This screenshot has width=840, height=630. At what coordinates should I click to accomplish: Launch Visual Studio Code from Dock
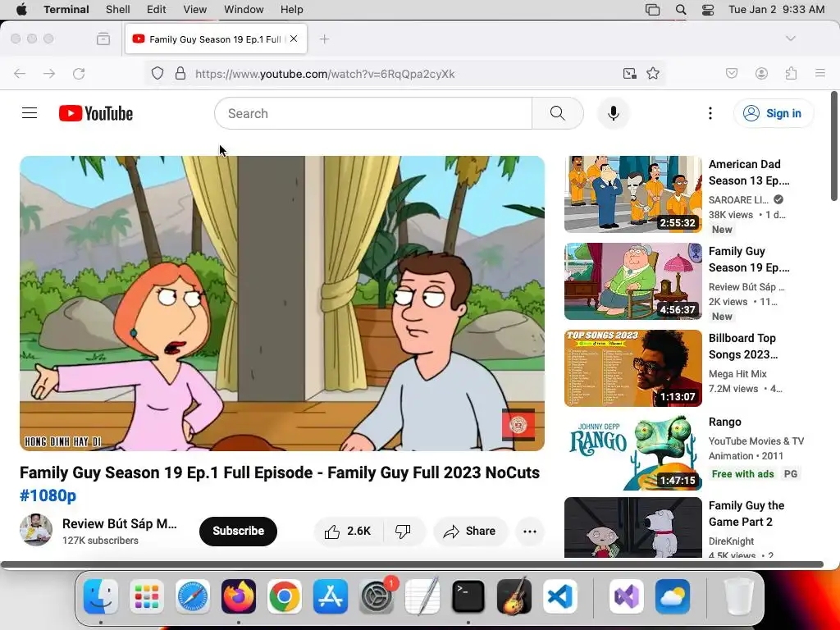[560, 596]
